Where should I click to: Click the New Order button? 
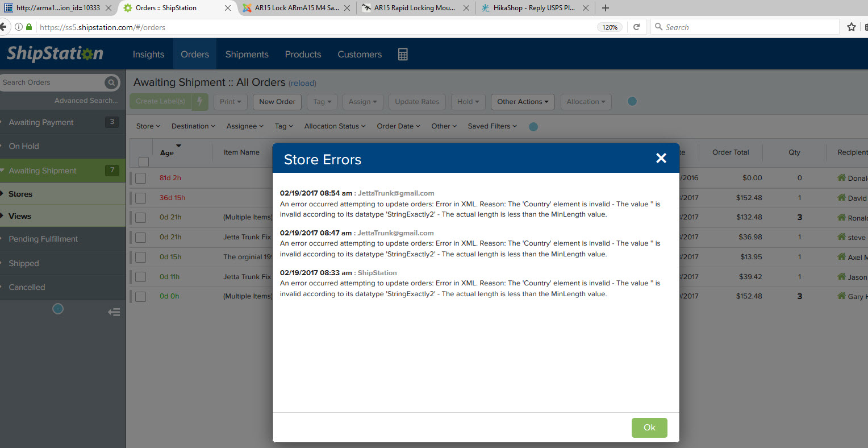click(x=277, y=102)
